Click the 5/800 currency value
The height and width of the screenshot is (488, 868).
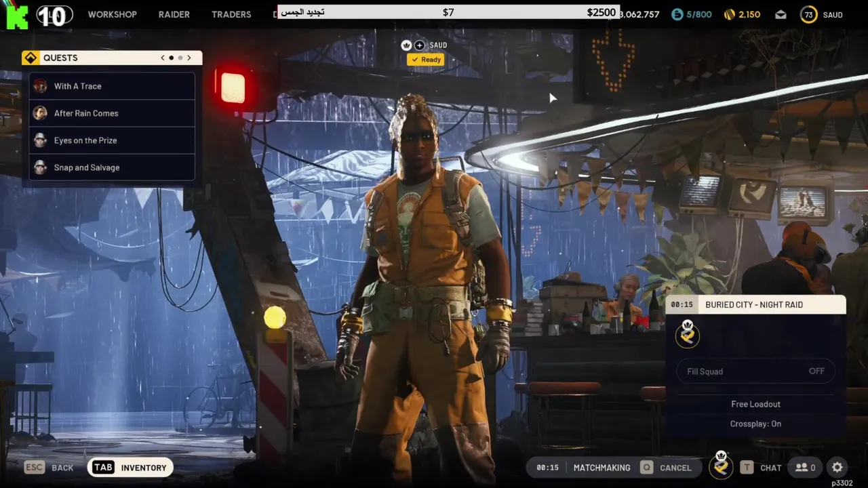coord(700,15)
